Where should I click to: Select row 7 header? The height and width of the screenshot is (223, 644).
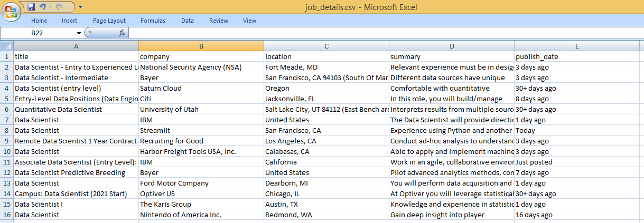tap(6, 120)
